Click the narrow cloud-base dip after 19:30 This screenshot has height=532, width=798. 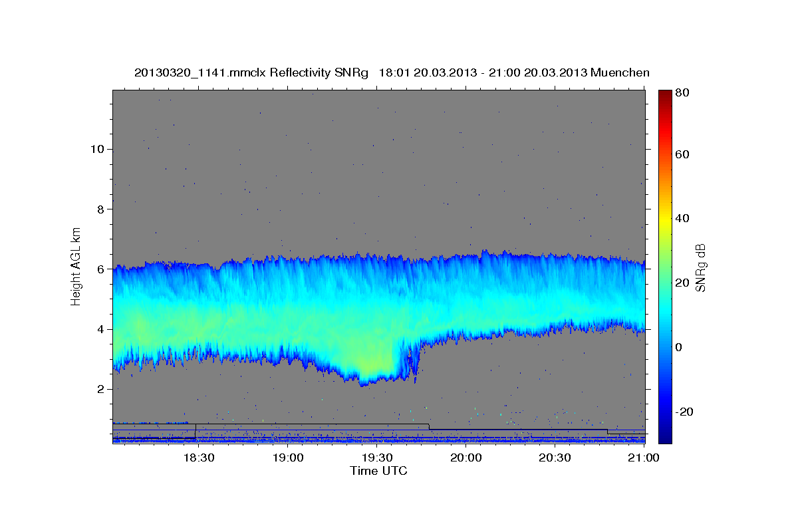(x=416, y=366)
